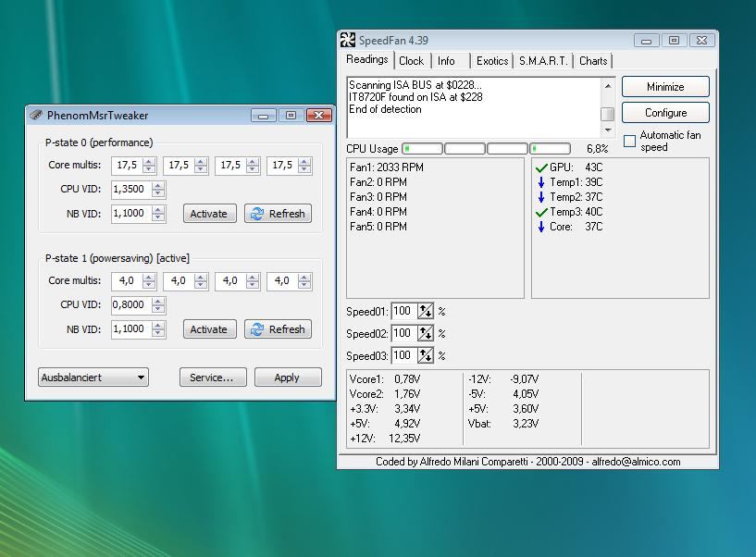
Task: Click the fourth CPU Usage progress bar
Action: [x=551, y=149]
